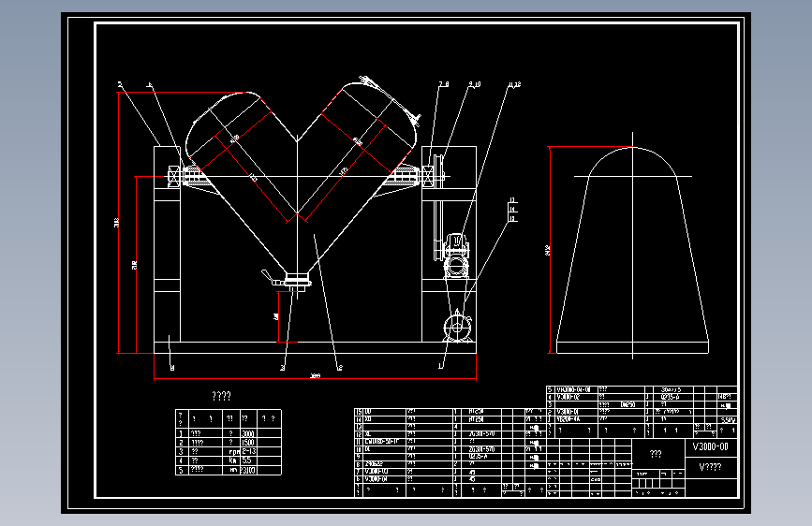Select the V???? title text below V3000-00
Image resolution: width=812 pixels, height=526 pixels.
point(710,467)
